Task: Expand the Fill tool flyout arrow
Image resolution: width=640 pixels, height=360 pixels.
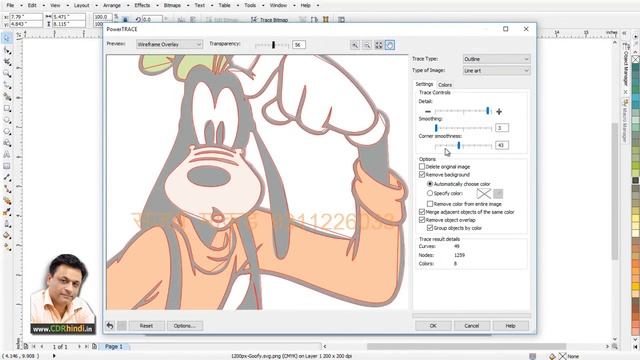Action: pos(10,239)
